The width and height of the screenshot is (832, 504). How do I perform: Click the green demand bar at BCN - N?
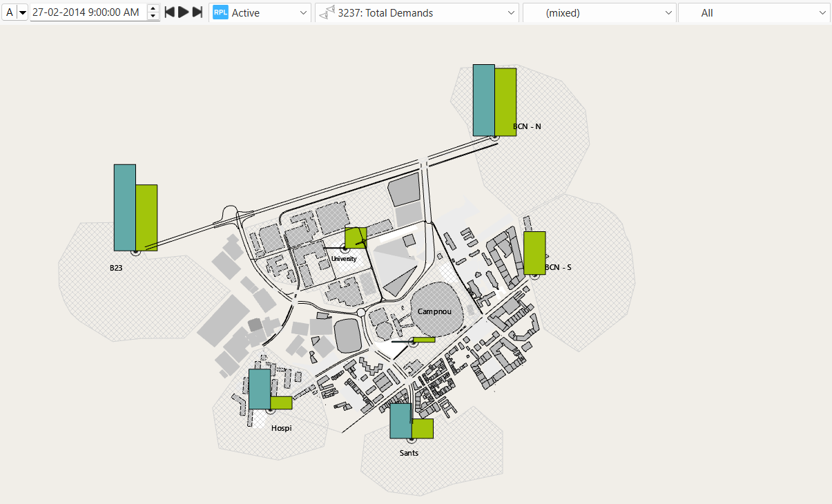click(x=505, y=102)
